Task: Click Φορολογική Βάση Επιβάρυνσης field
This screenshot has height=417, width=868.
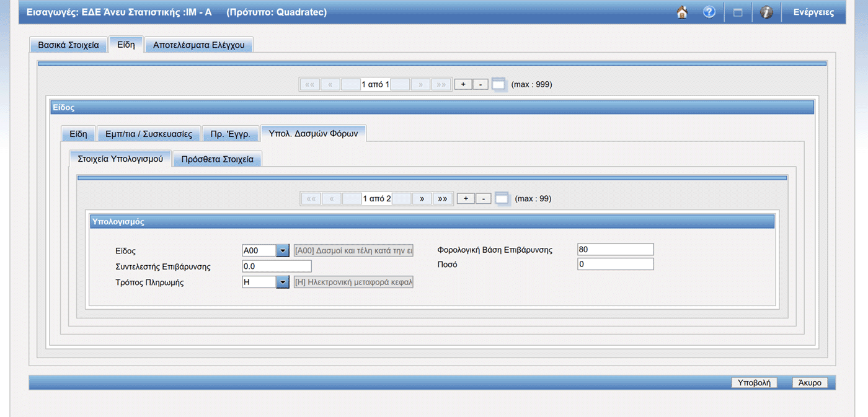Action: click(615, 249)
